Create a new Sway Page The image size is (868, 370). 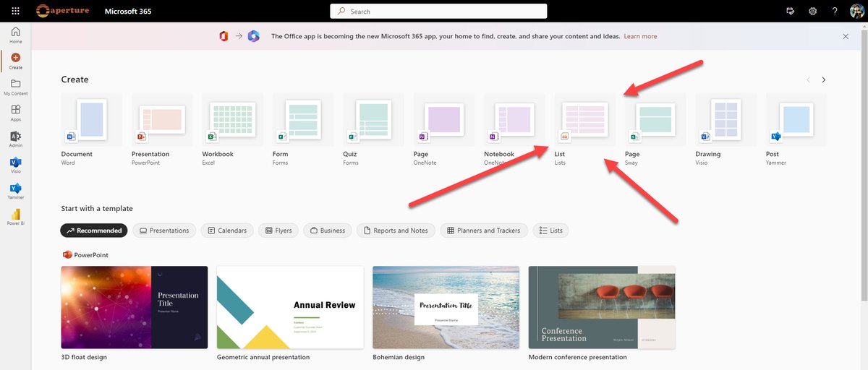tap(655, 129)
